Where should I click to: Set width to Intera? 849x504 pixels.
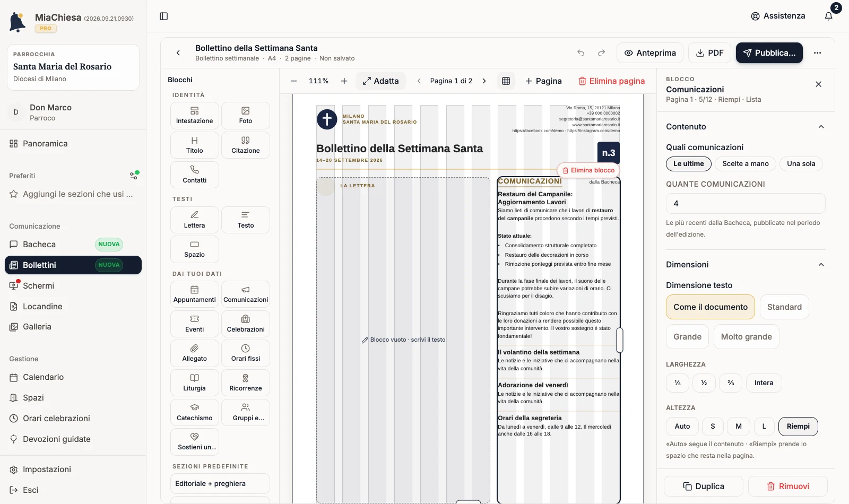pos(764,383)
